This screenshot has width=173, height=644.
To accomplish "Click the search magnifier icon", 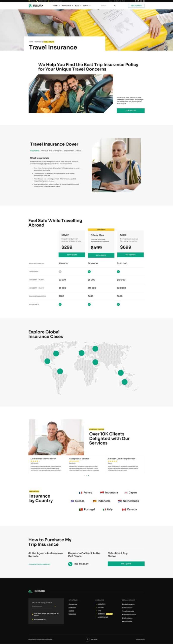I will pyautogui.click(x=115, y=6).
